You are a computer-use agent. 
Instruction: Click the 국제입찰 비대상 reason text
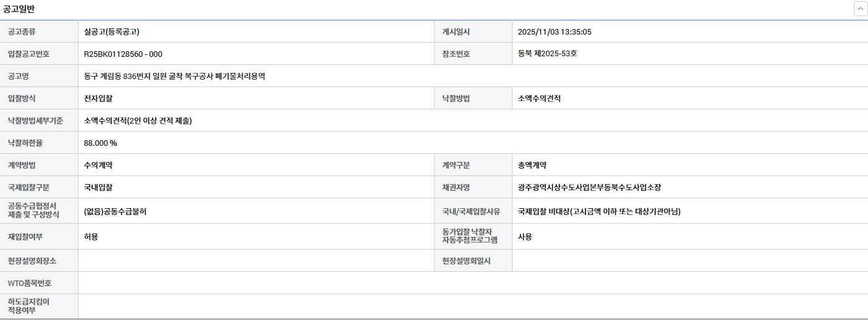pyautogui.click(x=599, y=211)
